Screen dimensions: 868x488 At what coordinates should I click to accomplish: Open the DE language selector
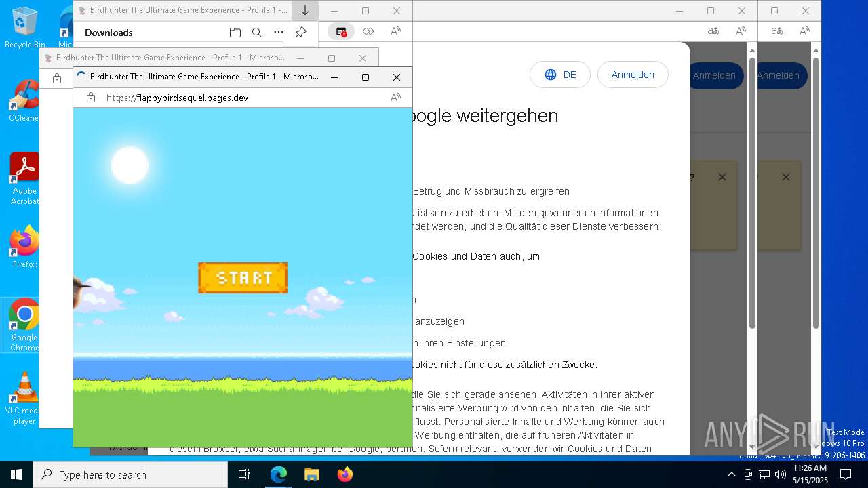click(x=560, y=75)
